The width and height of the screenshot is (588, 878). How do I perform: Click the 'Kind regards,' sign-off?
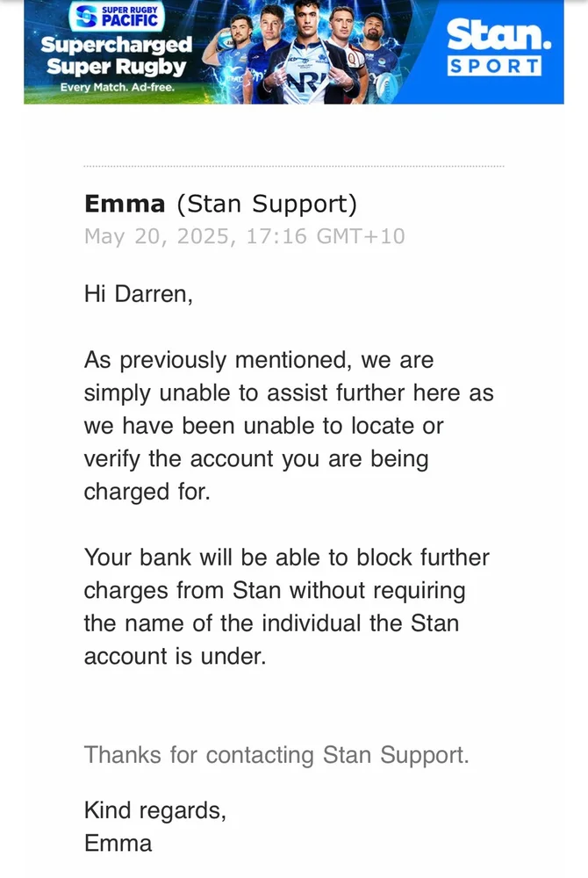(155, 810)
